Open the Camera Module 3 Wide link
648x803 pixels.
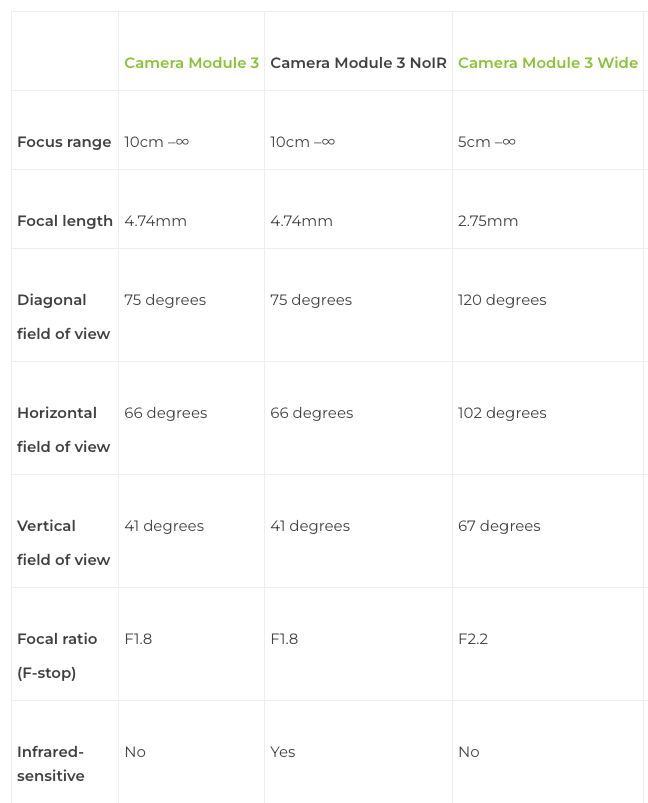pyautogui.click(x=548, y=63)
